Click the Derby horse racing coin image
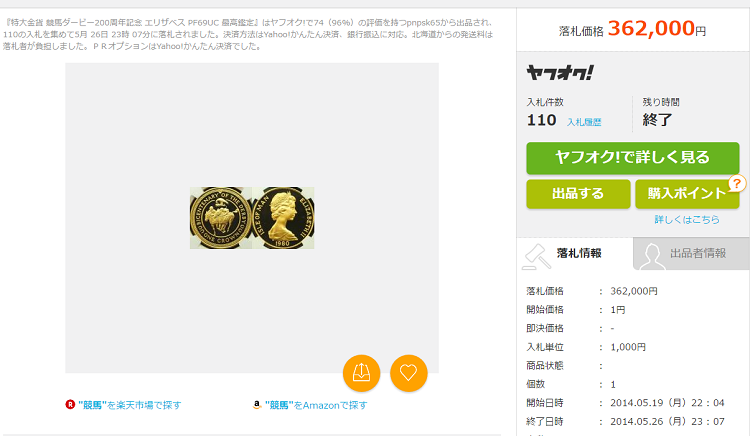 click(x=221, y=218)
